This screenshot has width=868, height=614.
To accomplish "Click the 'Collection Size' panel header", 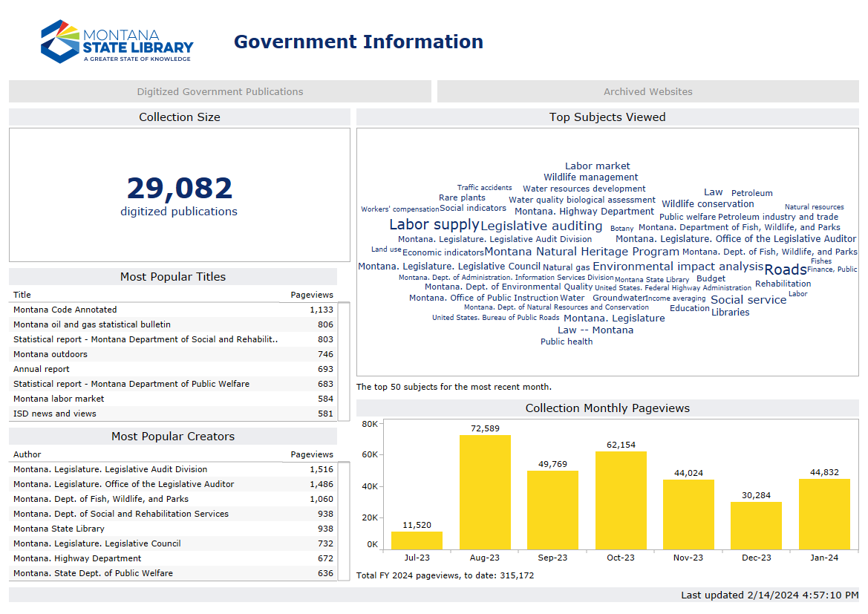I will tap(179, 117).
